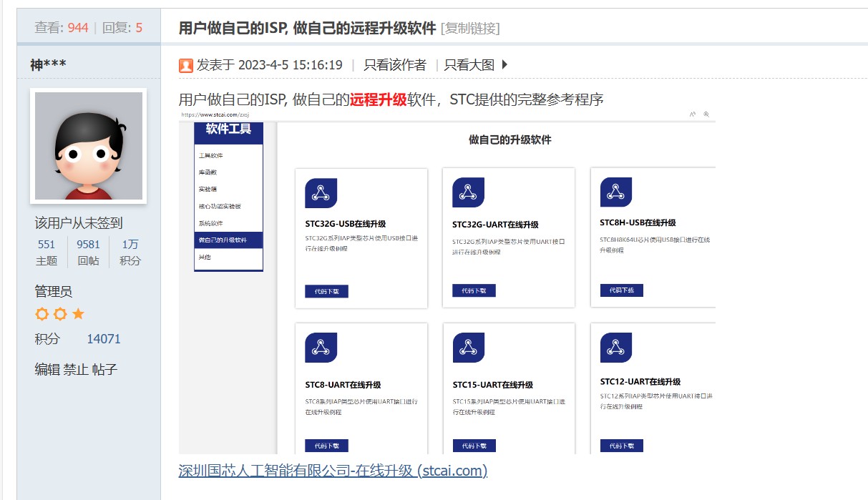Click the arrow next to 只看大图
The height and width of the screenshot is (500, 868).
pos(504,64)
